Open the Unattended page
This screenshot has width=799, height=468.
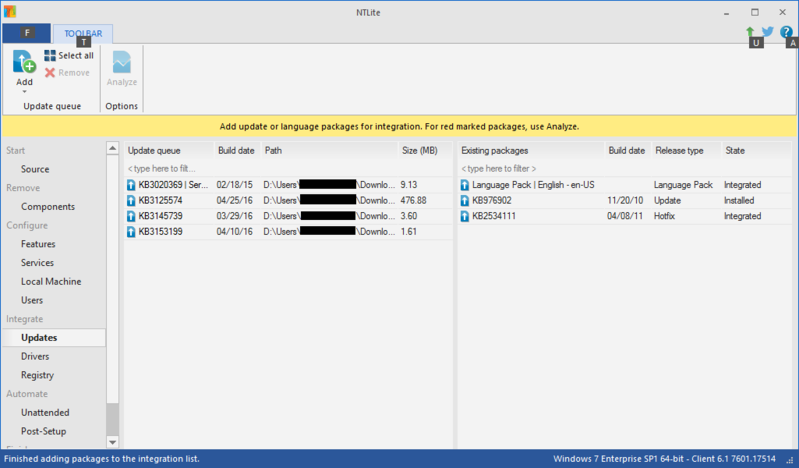coord(45,413)
